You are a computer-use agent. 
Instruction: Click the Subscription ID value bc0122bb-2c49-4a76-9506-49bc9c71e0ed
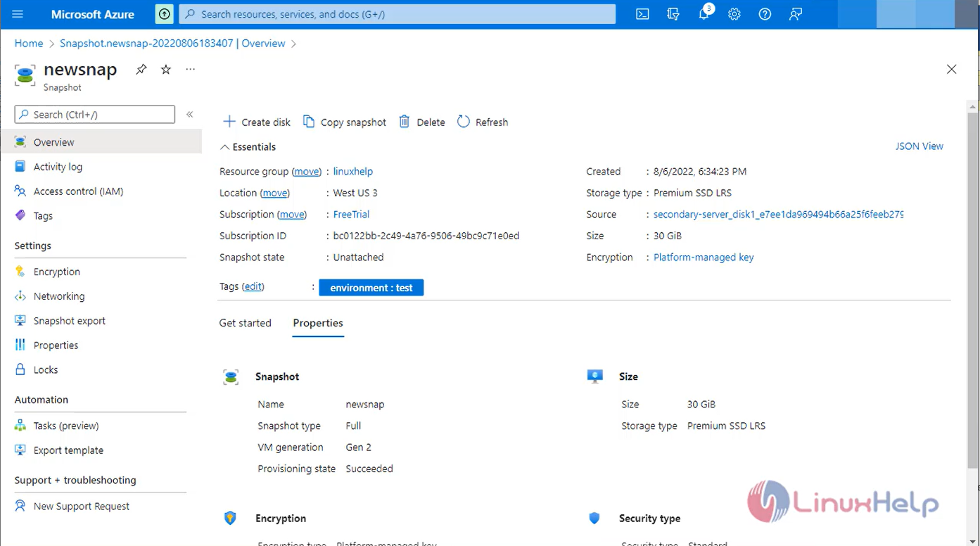pos(426,236)
